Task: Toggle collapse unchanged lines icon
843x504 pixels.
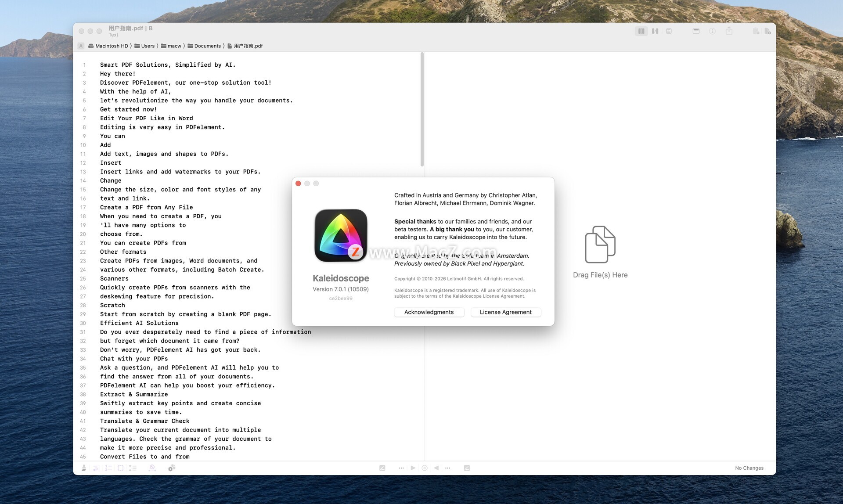Action: 133,468
